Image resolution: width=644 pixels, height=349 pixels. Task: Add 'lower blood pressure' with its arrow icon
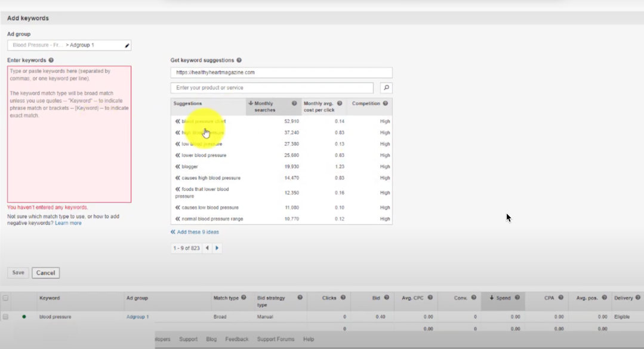pyautogui.click(x=177, y=155)
